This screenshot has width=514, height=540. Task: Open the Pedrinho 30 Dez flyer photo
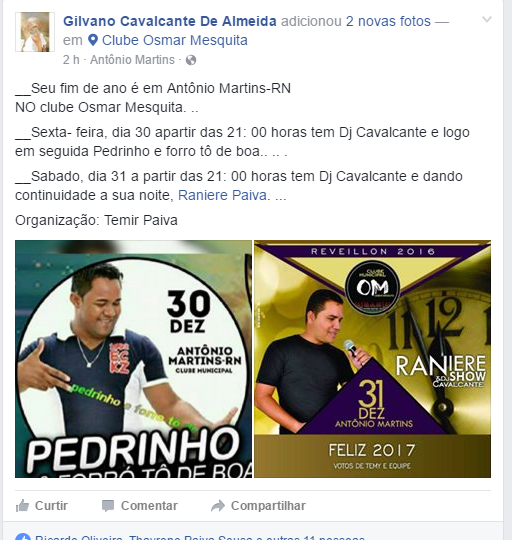click(134, 359)
